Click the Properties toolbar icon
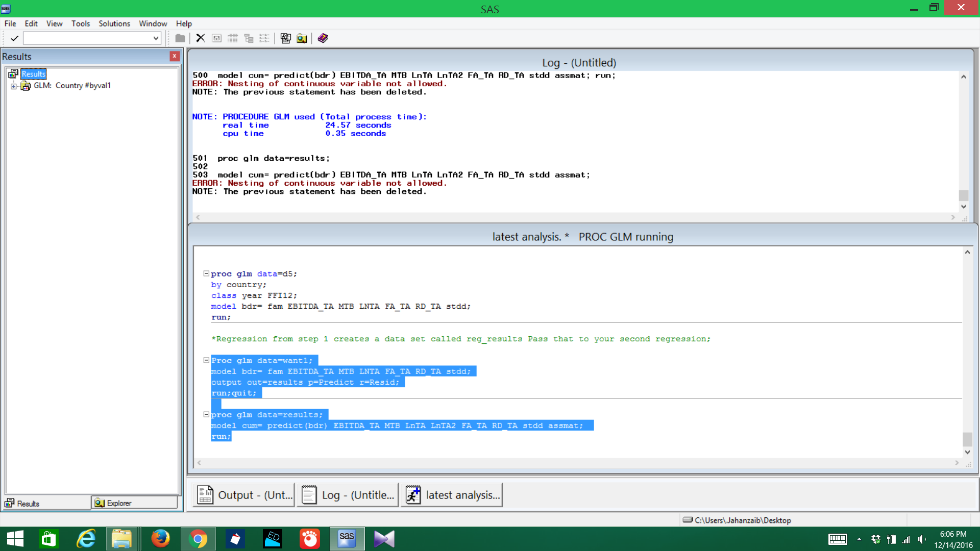980x551 pixels. click(216, 38)
